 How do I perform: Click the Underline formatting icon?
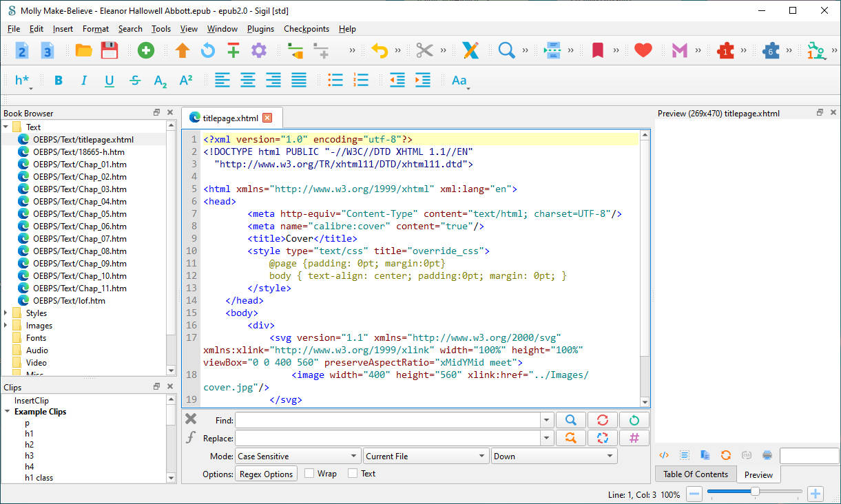(x=110, y=81)
